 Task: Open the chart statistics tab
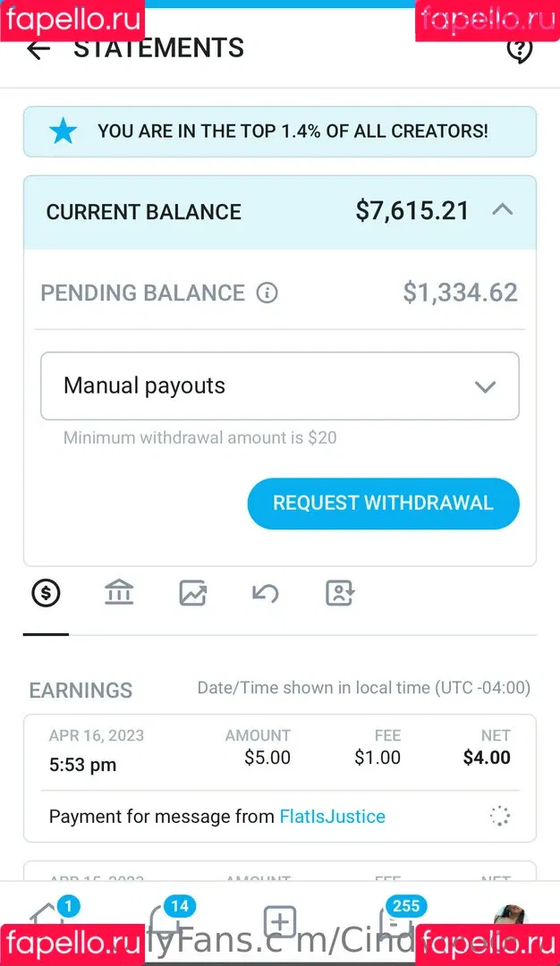pyautogui.click(x=192, y=592)
